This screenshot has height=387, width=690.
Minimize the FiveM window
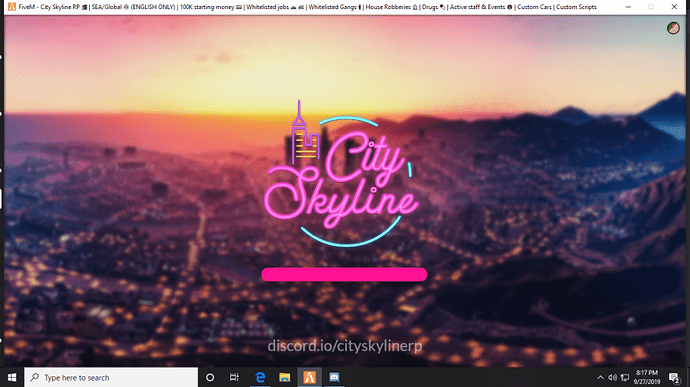coord(628,7)
